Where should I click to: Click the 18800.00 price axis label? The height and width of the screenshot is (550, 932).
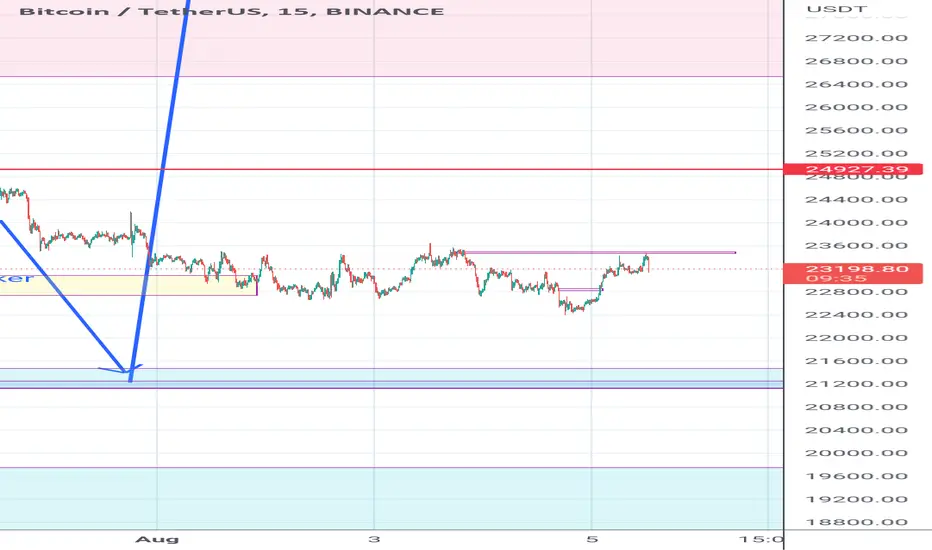click(x=856, y=523)
